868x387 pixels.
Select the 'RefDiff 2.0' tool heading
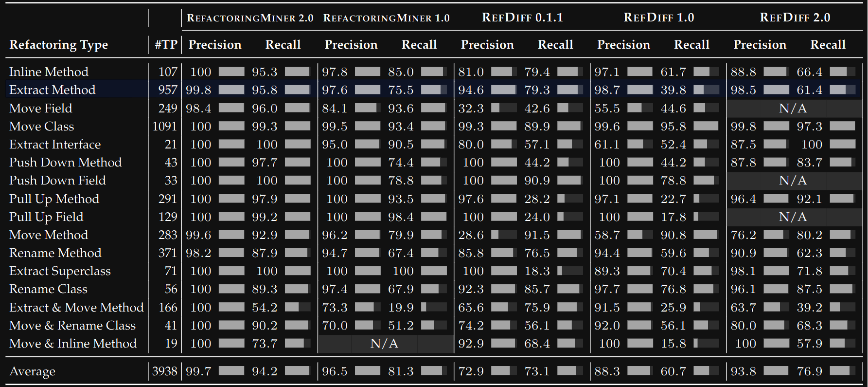coord(795,18)
